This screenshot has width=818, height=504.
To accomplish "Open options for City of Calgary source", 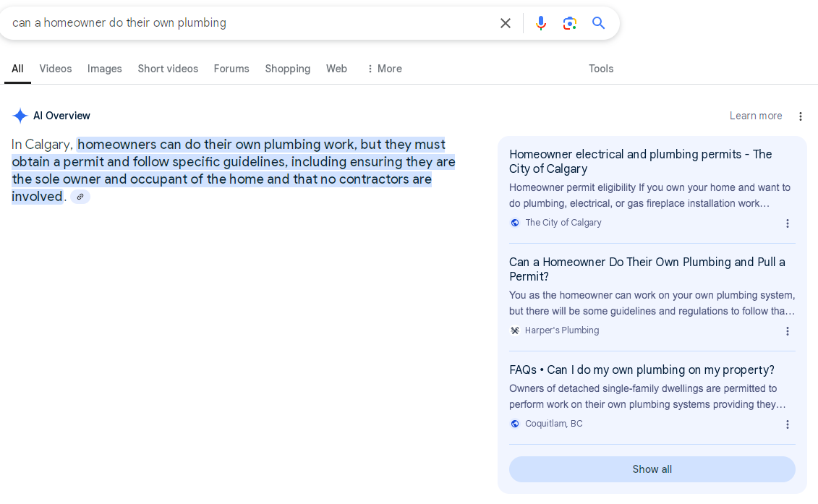I will click(788, 223).
